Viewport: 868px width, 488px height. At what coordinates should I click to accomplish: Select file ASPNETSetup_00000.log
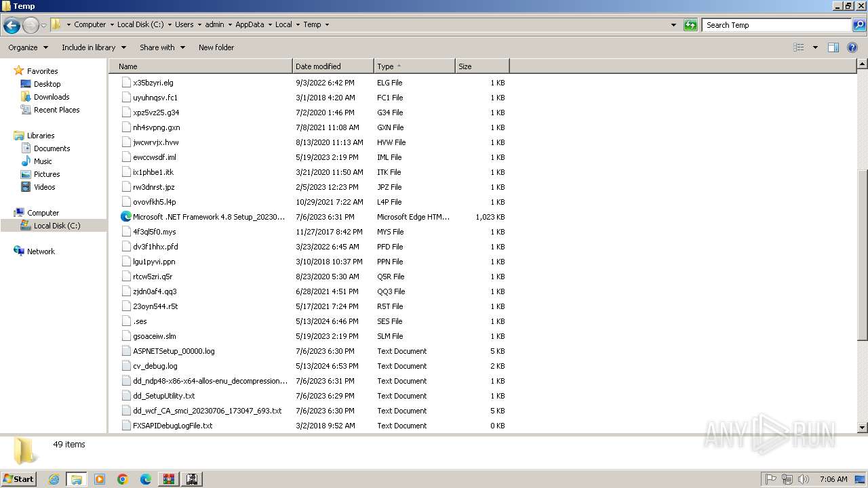click(174, 351)
